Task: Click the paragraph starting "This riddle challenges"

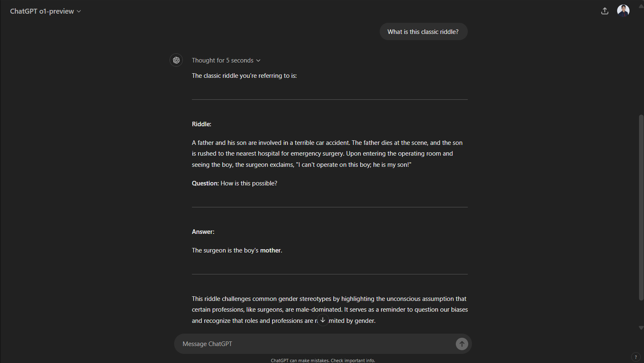Action: (330, 310)
